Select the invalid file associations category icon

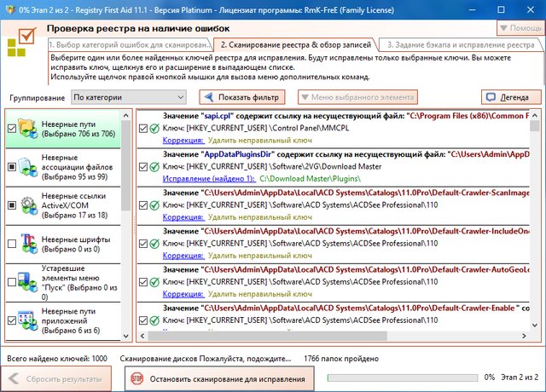26,165
